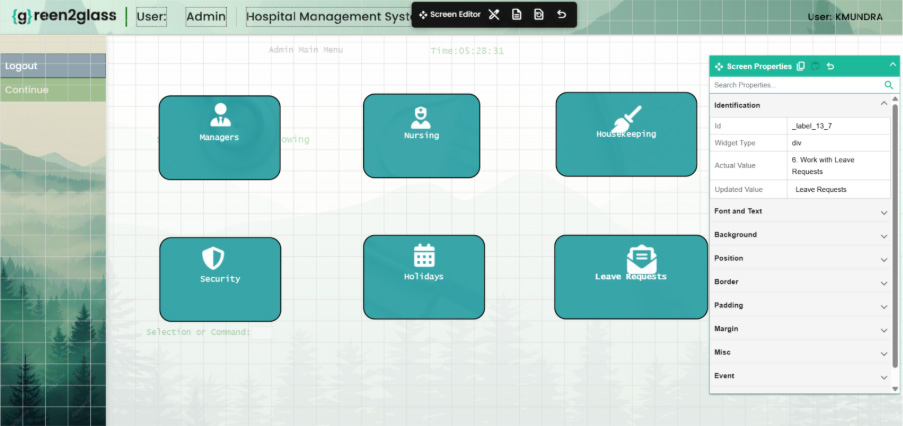Click the Screen Properties panel title
Screen dimensions: 903x426
(x=759, y=67)
